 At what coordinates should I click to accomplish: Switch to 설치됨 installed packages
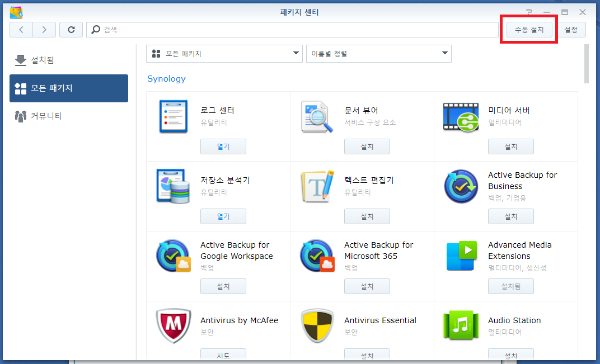click(x=69, y=60)
